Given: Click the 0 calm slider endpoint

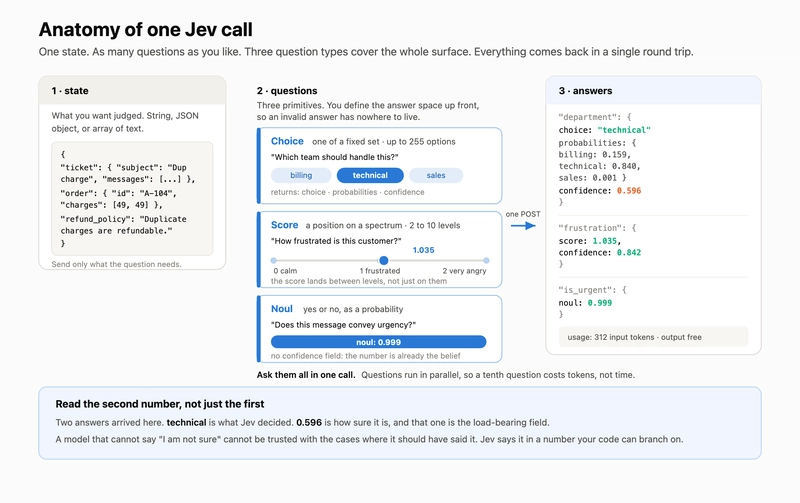Looking at the screenshot, I should click(274, 261).
